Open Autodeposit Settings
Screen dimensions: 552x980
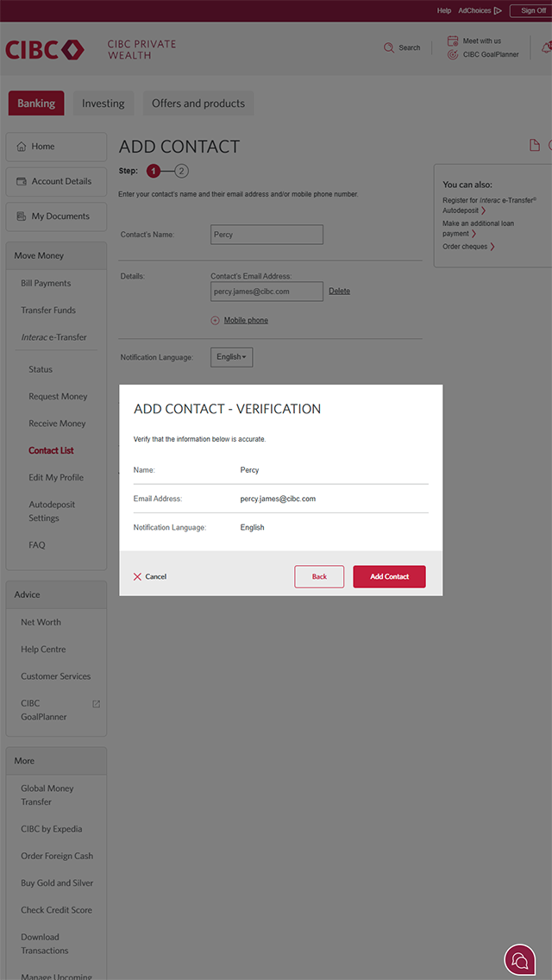coord(52,512)
